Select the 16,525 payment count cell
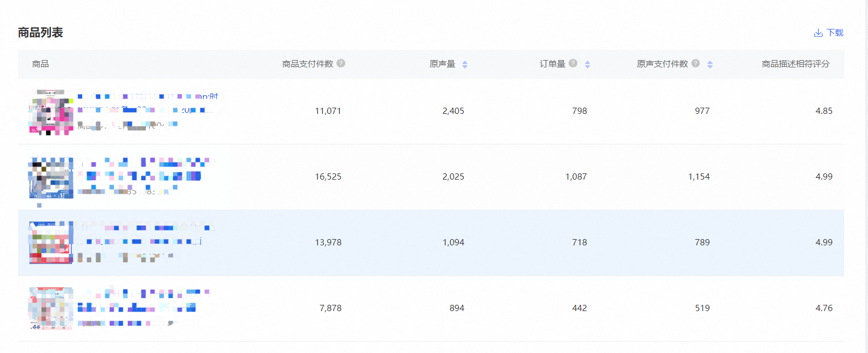The height and width of the screenshot is (353, 868). (328, 177)
